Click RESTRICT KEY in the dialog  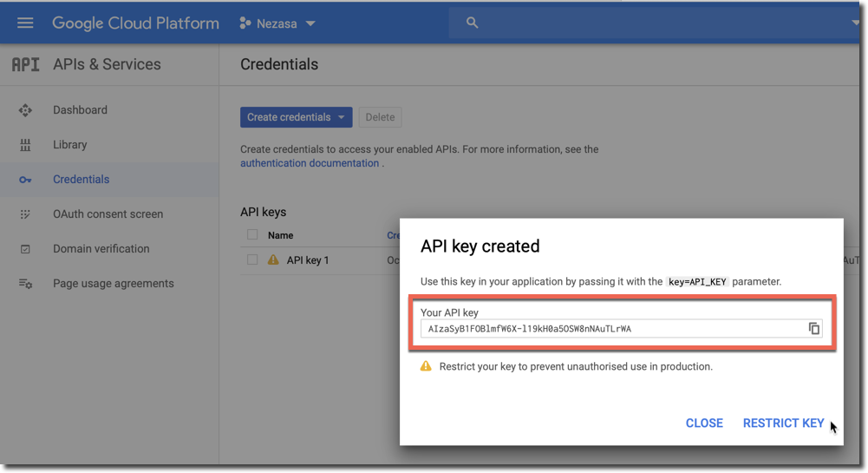[x=783, y=424]
